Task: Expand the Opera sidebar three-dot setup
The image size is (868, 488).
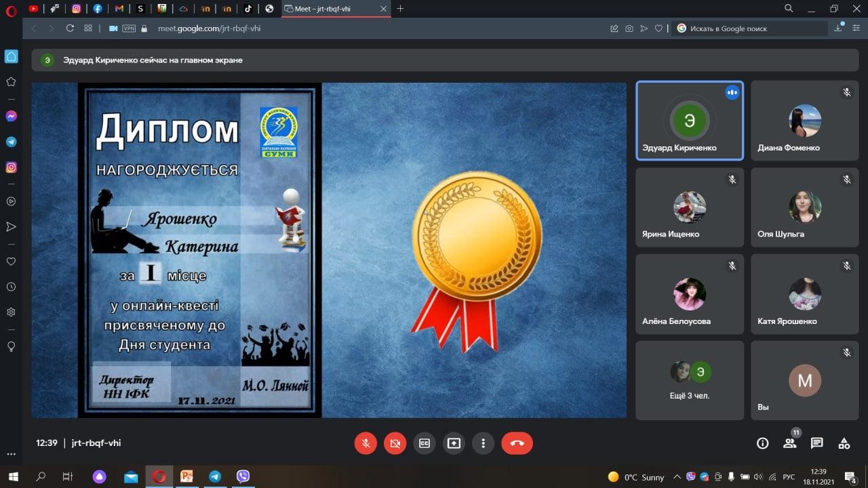Action: 11,454
